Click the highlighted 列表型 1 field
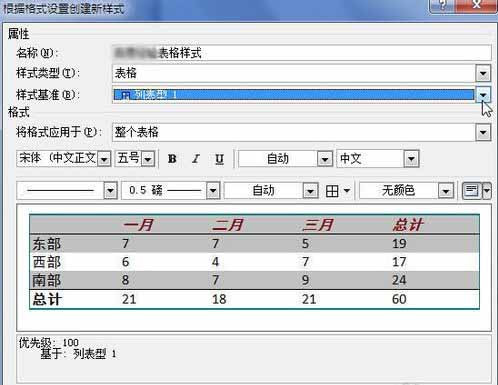This screenshot has width=498, height=385. 294,95
